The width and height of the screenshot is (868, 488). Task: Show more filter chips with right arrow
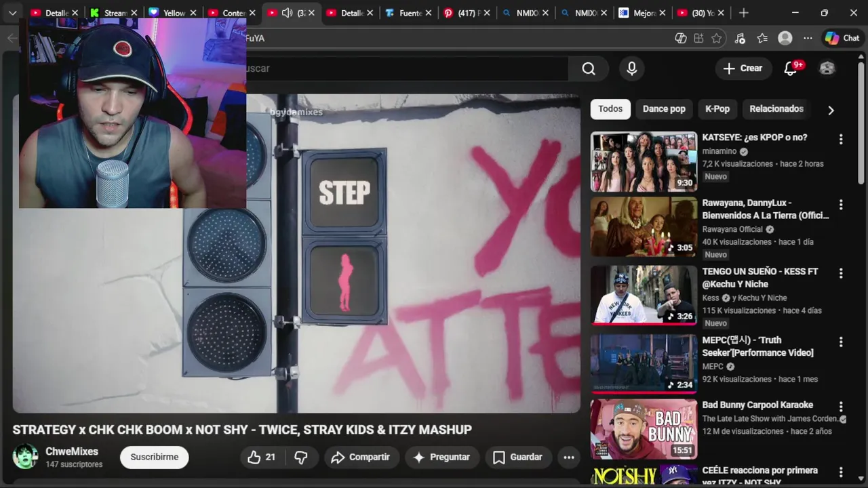[831, 110]
